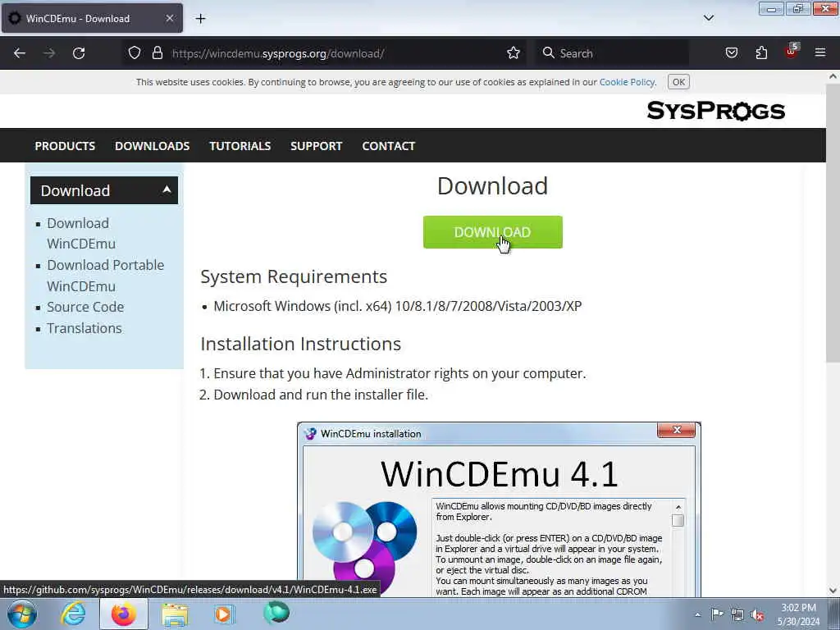
Task: Click the muted volume tray icon
Action: pos(757,615)
